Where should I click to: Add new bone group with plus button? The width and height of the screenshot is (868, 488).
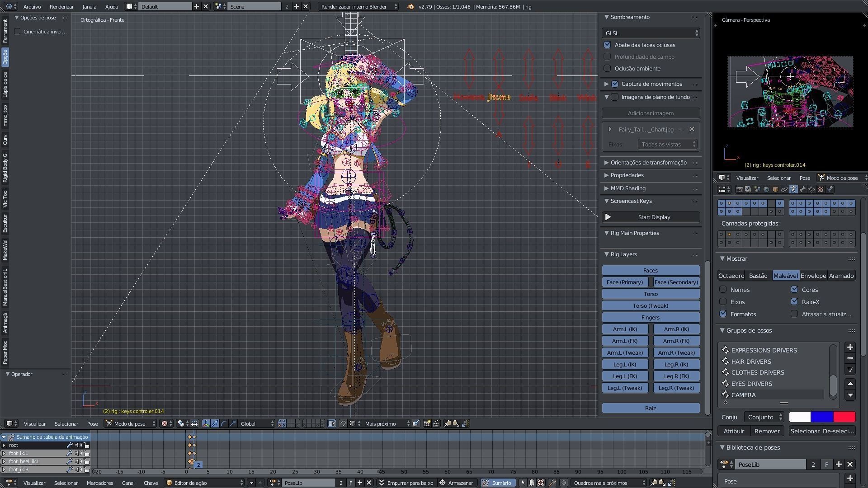[850, 347]
